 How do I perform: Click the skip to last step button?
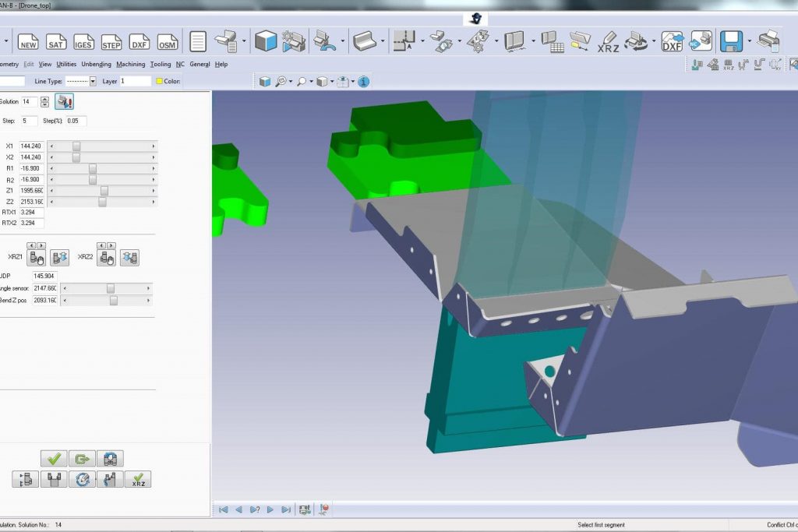click(x=286, y=509)
